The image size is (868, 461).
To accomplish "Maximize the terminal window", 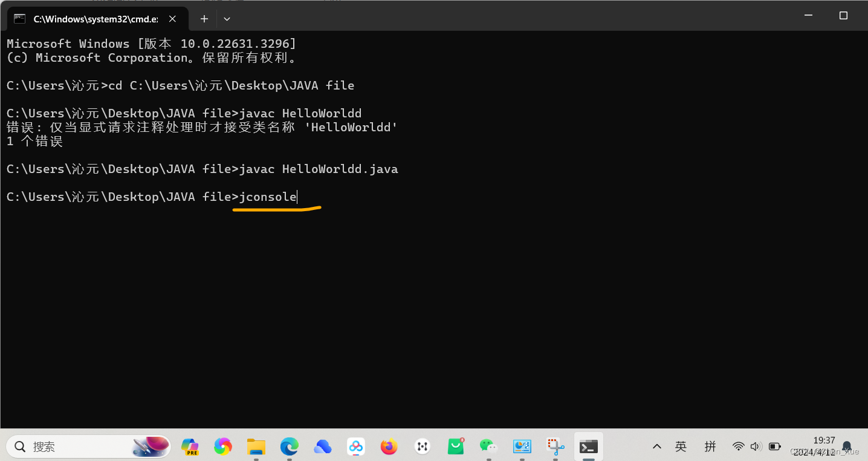I will click(843, 16).
